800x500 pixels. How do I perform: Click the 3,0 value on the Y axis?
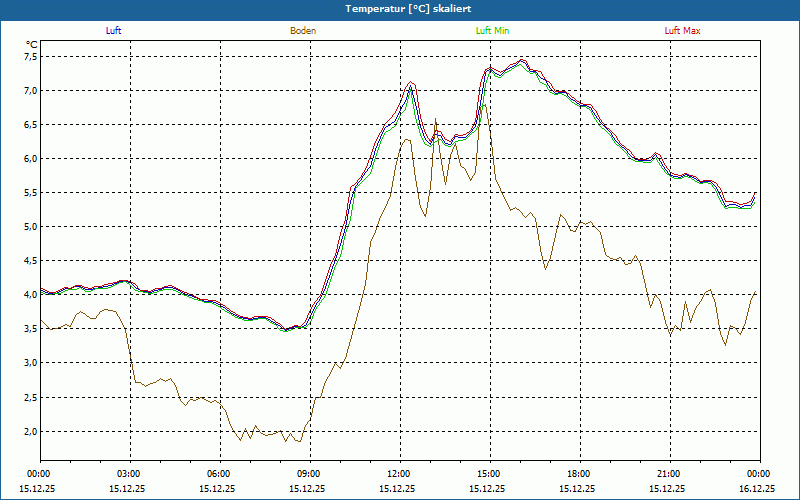[x=31, y=363]
